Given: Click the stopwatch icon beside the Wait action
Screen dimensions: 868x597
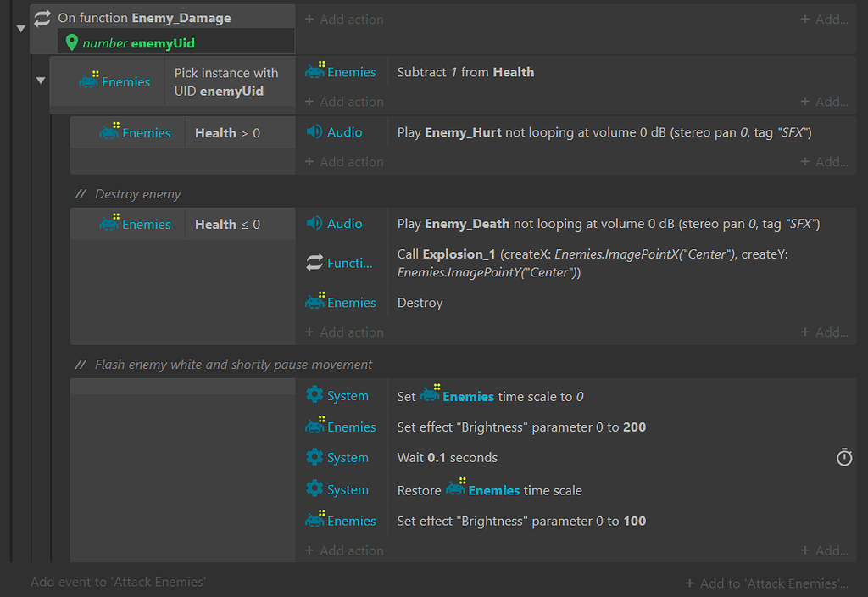Looking at the screenshot, I should (x=844, y=457).
